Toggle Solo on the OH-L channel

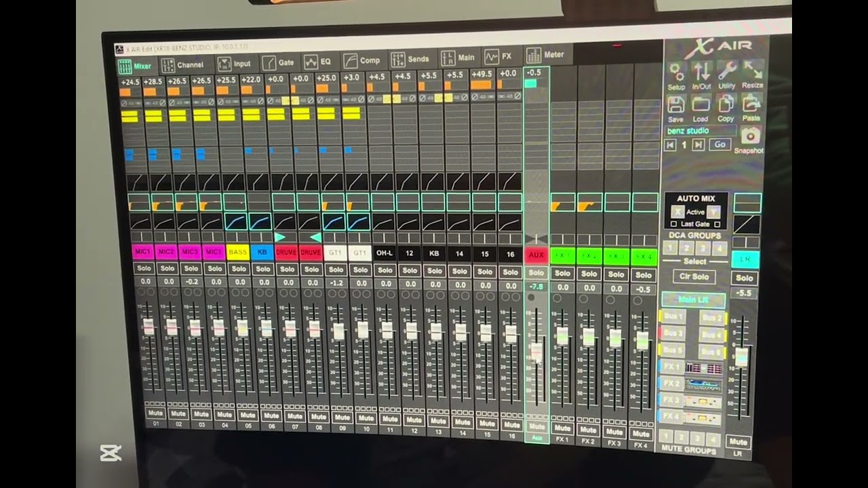385,270
